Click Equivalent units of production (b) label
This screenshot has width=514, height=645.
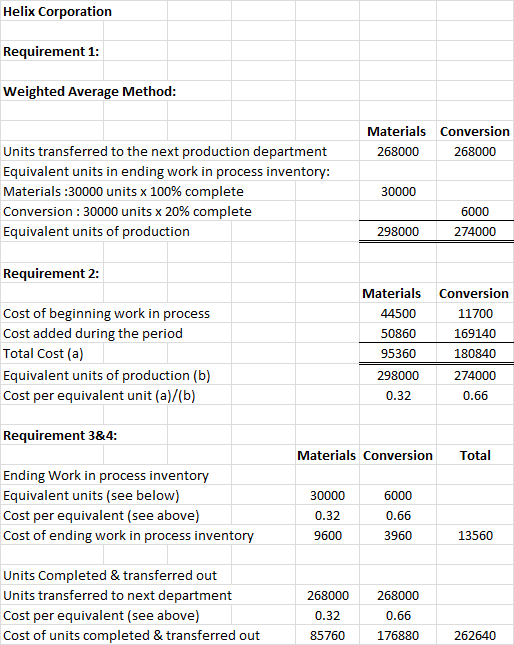pos(107,376)
